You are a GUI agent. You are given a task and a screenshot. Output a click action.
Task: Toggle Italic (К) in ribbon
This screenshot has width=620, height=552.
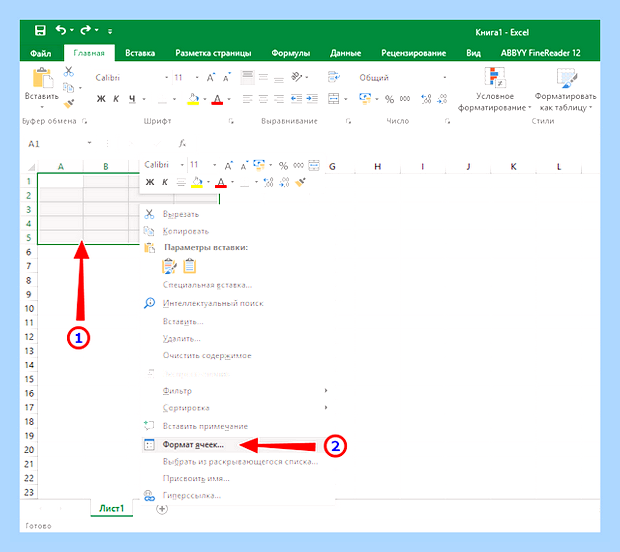click(116, 99)
